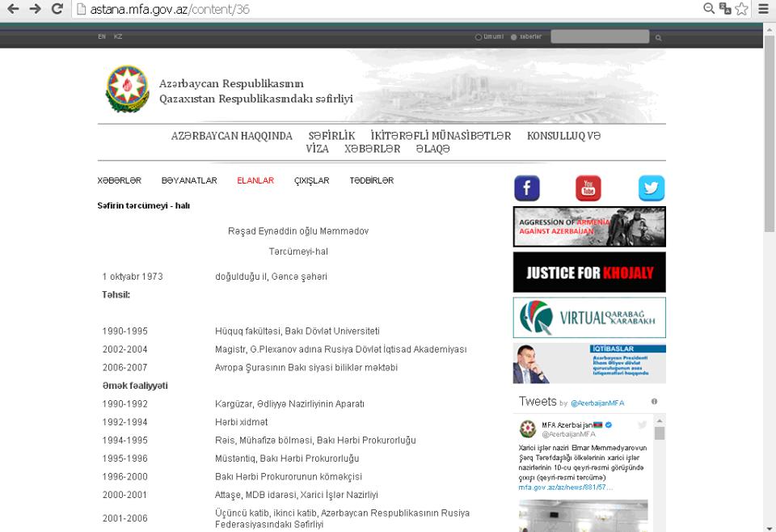This screenshot has width=776, height=532.
Task: Bookmark this page with the star icon
Action: 741,9
